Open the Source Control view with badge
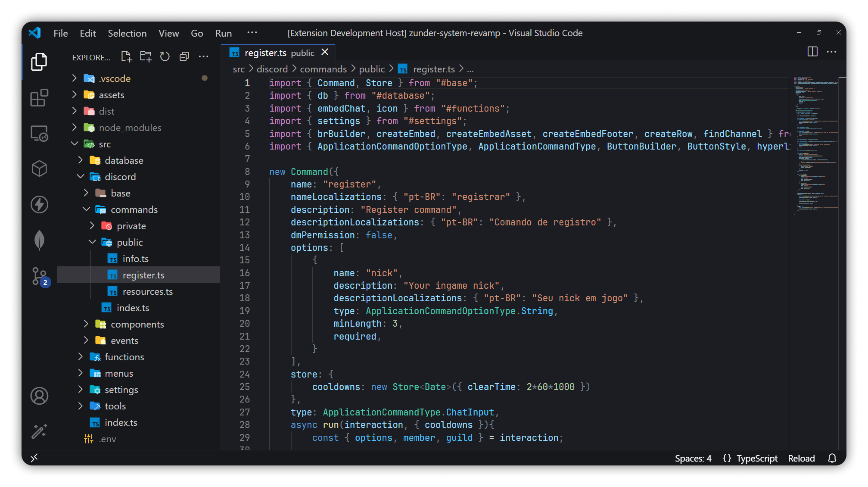The image size is (868, 487). coord(40,276)
